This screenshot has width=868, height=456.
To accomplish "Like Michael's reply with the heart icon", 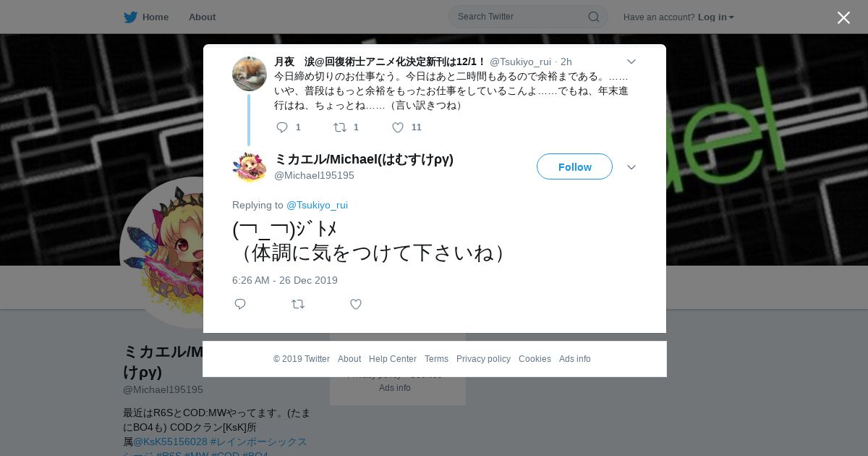I will coord(356,304).
